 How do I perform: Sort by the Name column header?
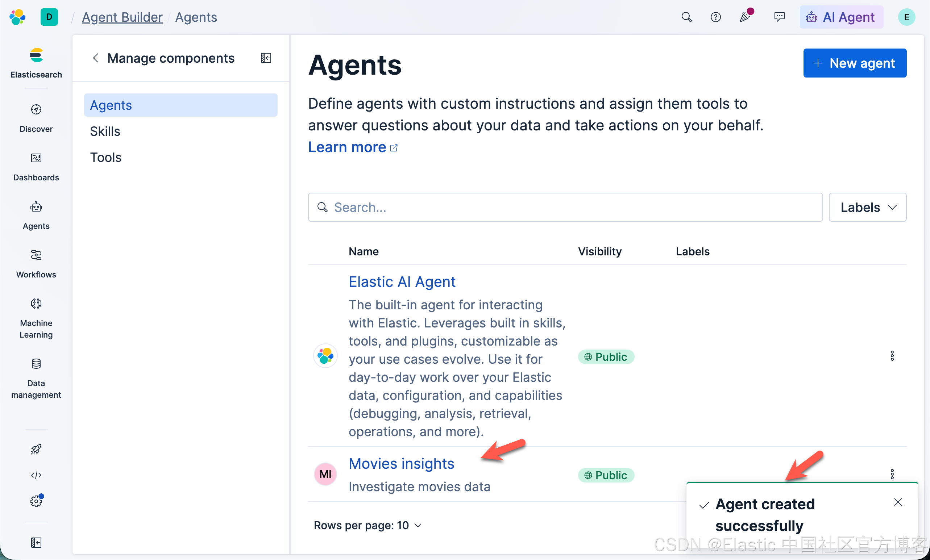(364, 251)
